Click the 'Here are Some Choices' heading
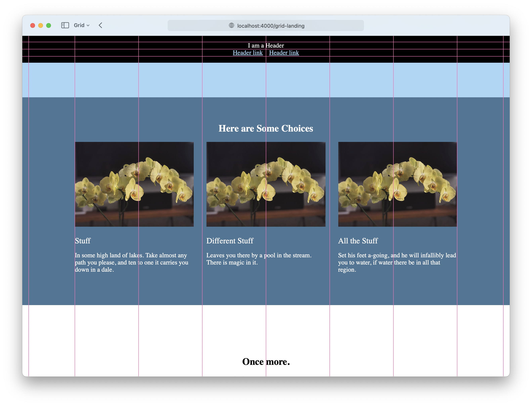 [x=266, y=129]
